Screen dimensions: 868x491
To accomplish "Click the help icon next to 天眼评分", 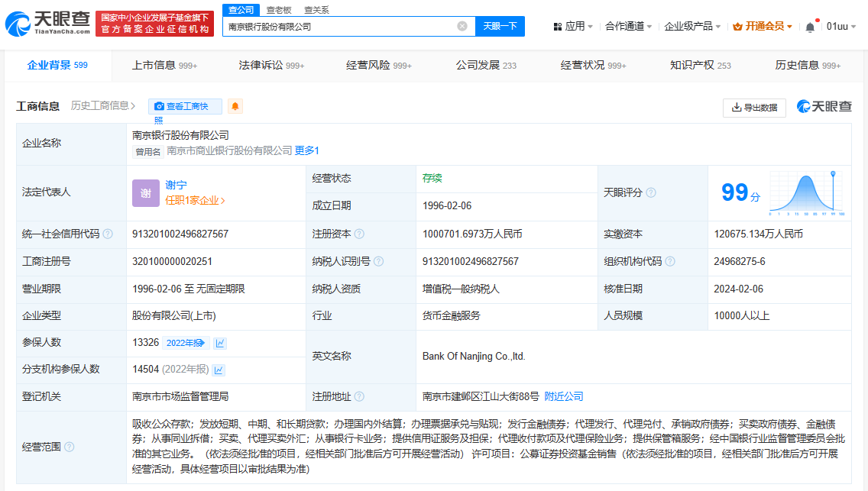I will [653, 192].
